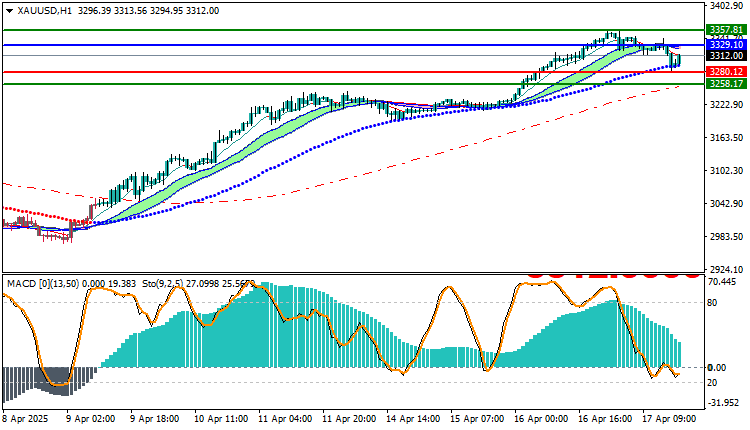
Task: Click the 17 Apr 09:00 time label
Action: pyautogui.click(x=669, y=419)
